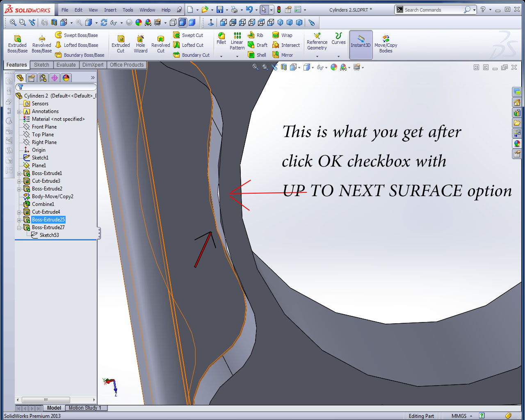Open the Hole Wizard
The width and height of the screenshot is (525, 420).
click(140, 44)
